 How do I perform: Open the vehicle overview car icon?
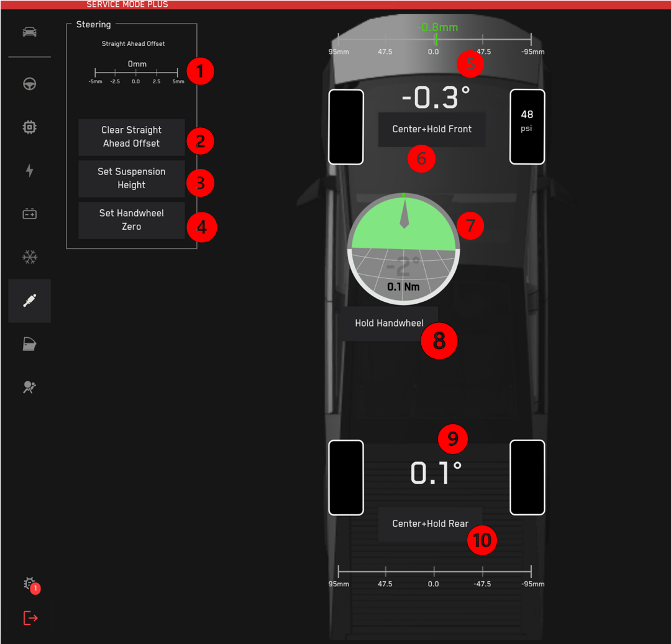point(29,32)
